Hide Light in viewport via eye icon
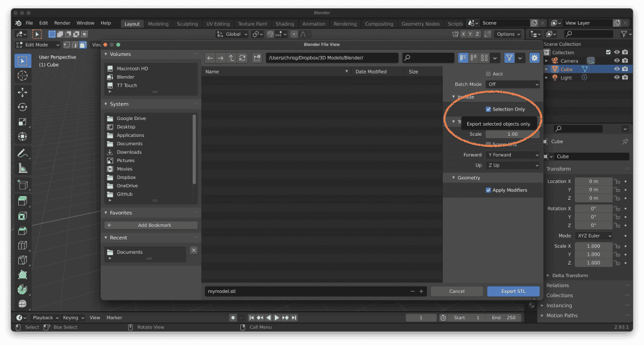 (x=616, y=77)
